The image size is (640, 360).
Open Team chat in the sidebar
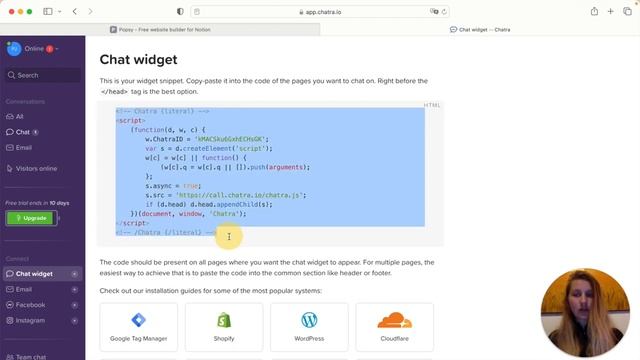tap(26, 356)
